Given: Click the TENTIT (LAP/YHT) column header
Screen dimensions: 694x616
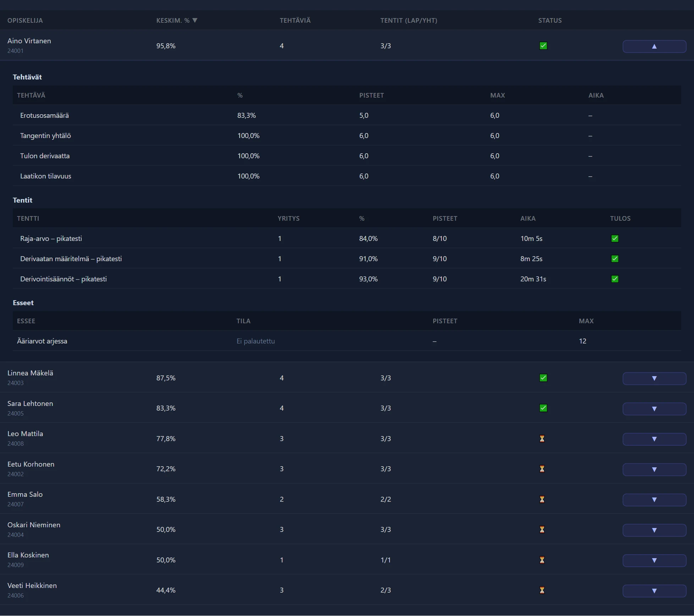Looking at the screenshot, I should [409, 20].
